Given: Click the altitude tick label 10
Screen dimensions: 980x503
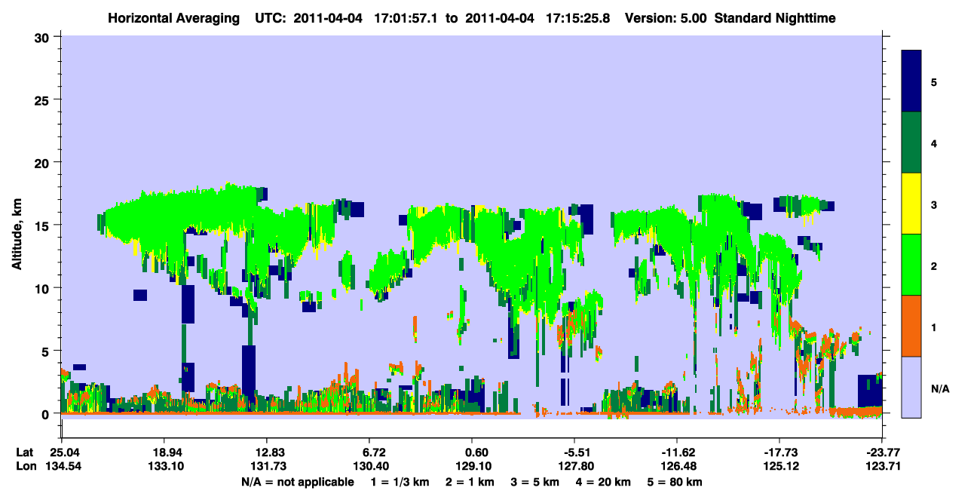Looking at the screenshot, I should [x=44, y=288].
